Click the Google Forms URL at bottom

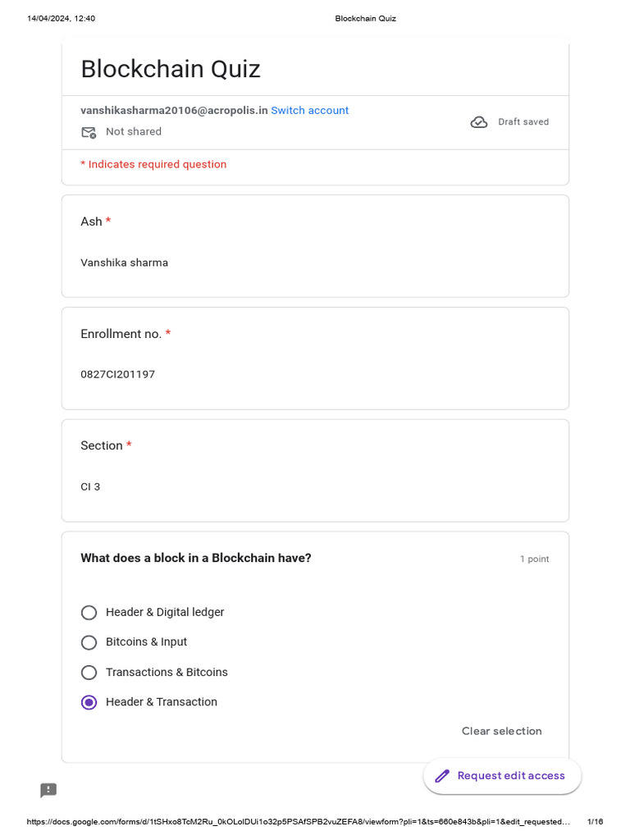coord(298,821)
